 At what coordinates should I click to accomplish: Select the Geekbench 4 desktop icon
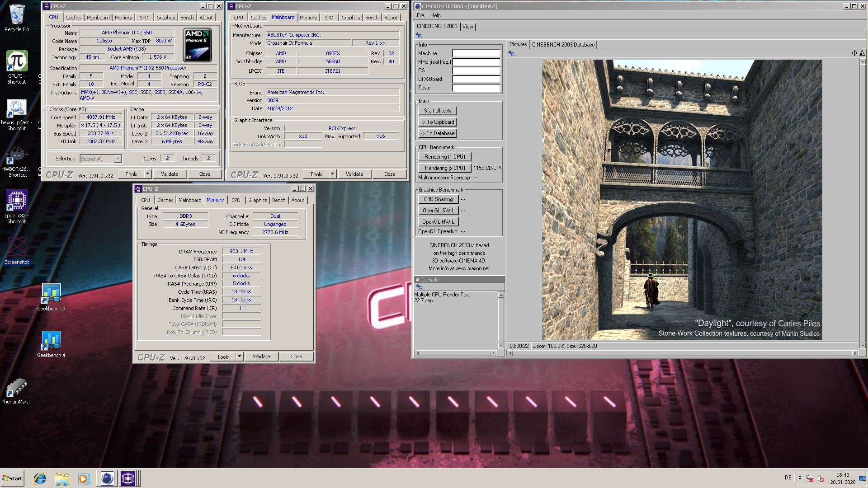(51, 344)
